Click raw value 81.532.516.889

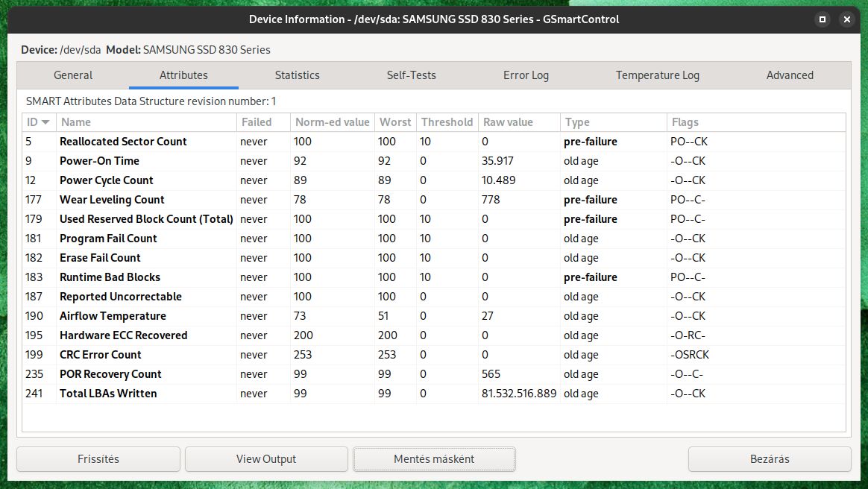[519, 394]
